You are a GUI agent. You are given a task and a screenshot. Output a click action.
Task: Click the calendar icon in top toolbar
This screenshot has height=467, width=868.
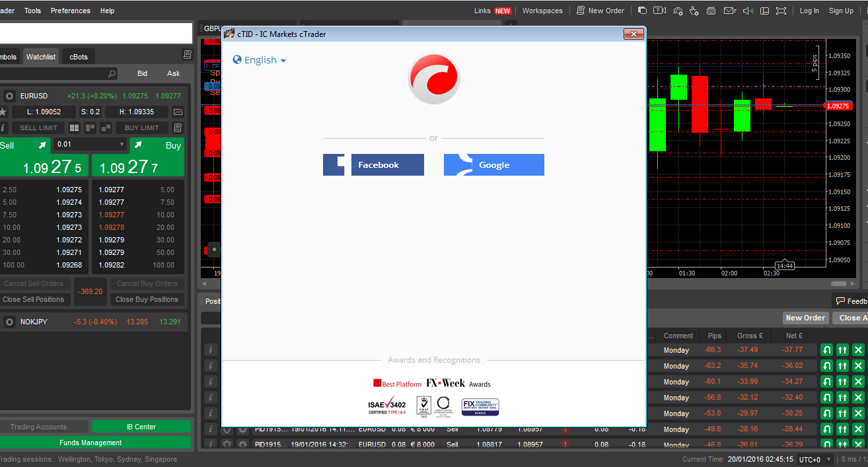(711, 11)
